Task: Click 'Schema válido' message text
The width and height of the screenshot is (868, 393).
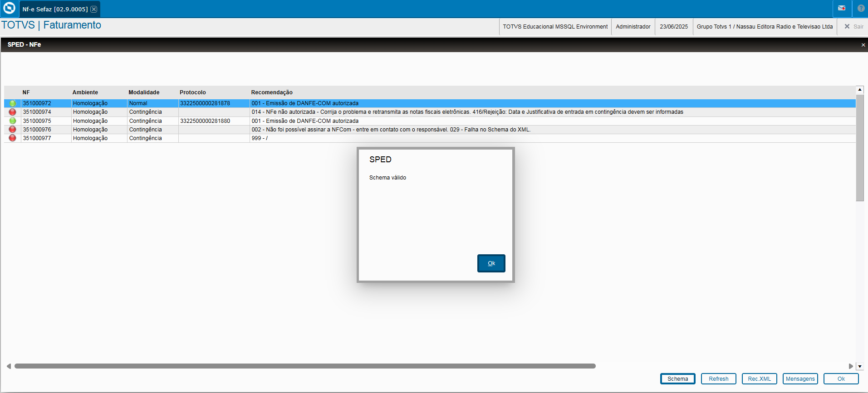Action: (x=387, y=178)
